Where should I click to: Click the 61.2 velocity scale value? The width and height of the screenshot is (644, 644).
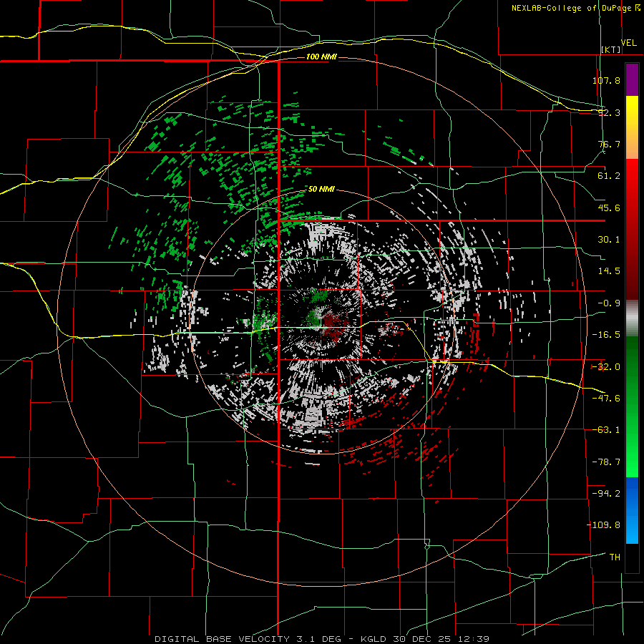click(x=609, y=176)
